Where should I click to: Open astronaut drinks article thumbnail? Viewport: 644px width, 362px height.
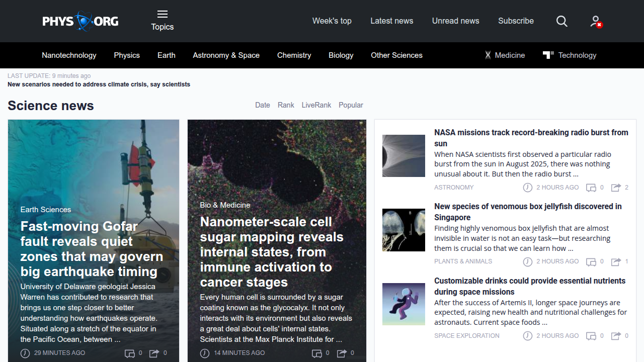[x=404, y=304]
